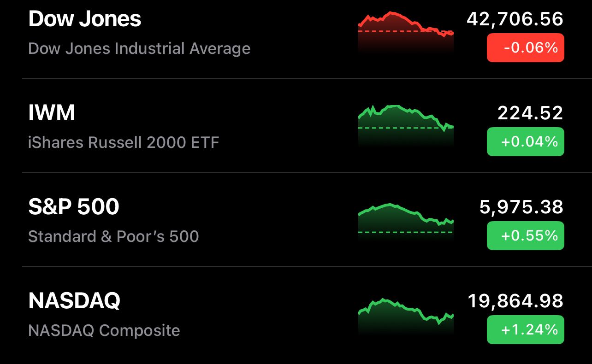This screenshot has width=592, height=364.
Task: Tap the 42,706.56 Dow Jones price
Action: (x=515, y=19)
